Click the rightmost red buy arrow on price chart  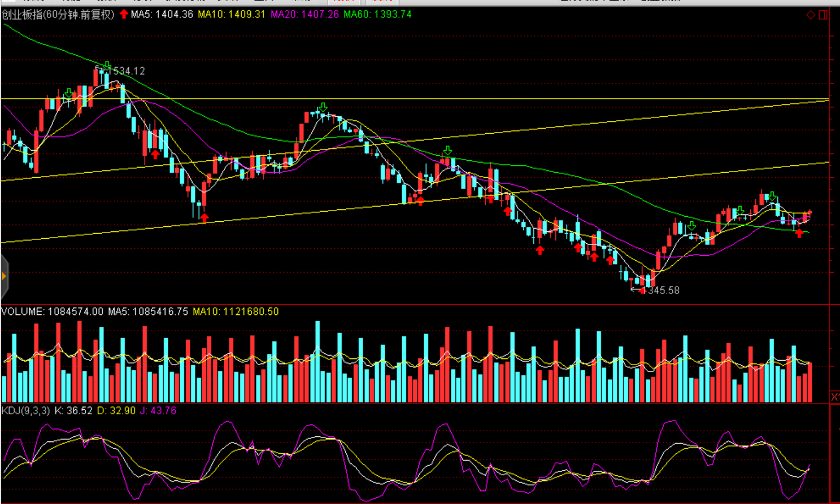799,233
